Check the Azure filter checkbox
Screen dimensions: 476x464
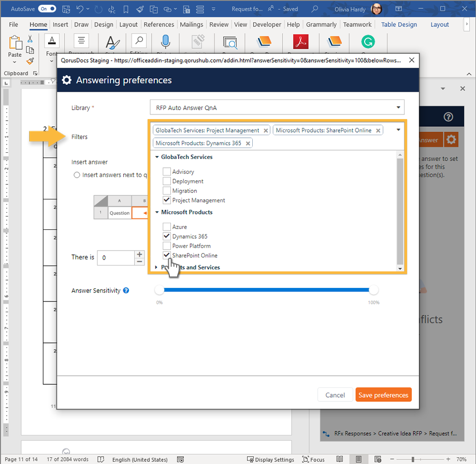point(167,227)
